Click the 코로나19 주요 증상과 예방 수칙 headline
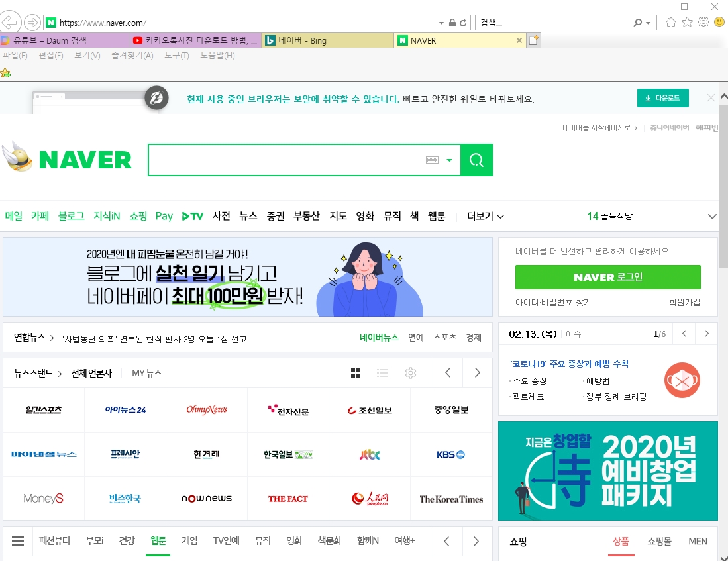 (x=569, y=364)
